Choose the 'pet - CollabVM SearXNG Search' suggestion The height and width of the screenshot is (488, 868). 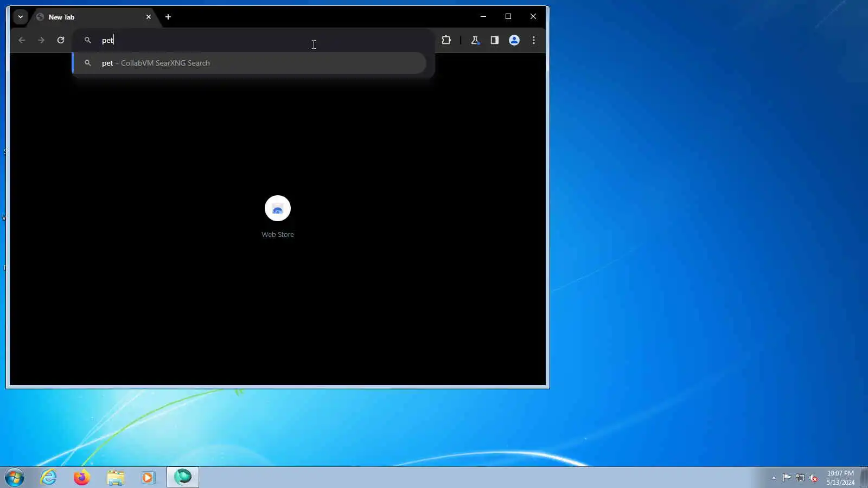tap(250, 63)
